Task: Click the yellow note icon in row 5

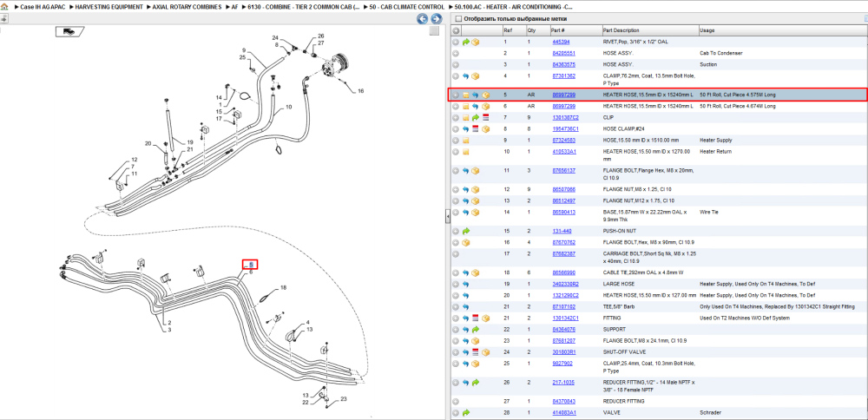Action: (x=466, y=95)
